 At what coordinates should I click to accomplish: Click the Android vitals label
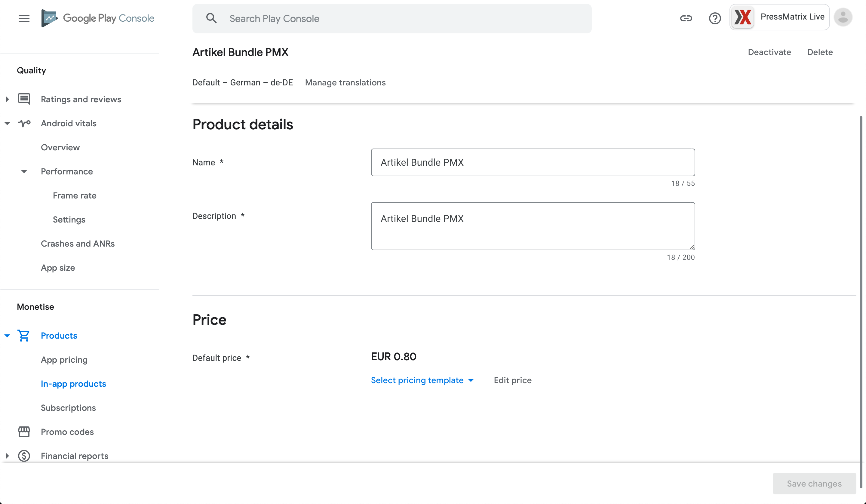click(69, 123)
